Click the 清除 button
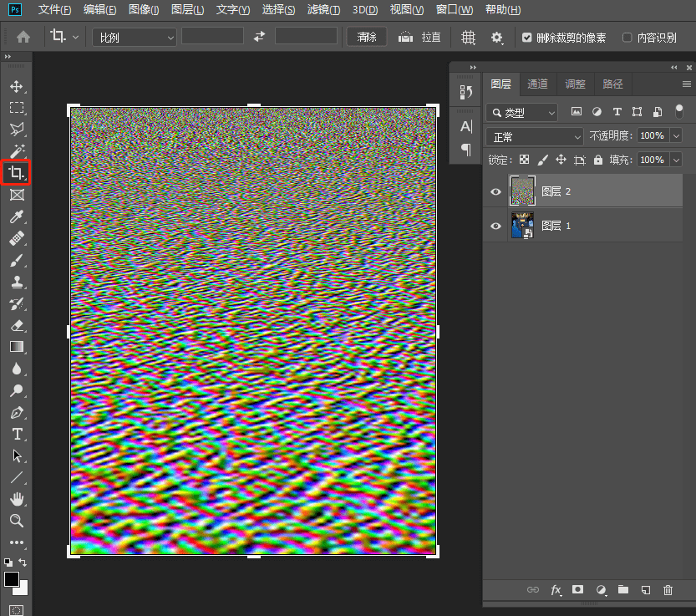696x616 pixels. point(367,38)
